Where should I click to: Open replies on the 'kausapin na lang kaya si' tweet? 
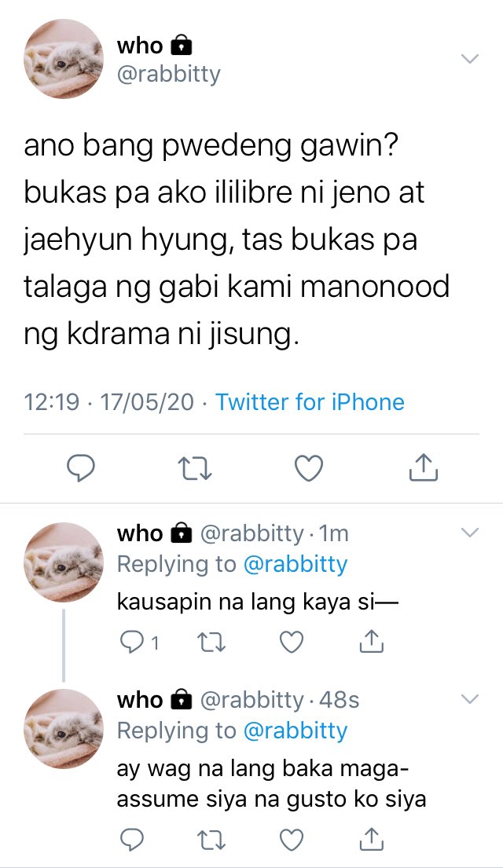coord(140,642)
